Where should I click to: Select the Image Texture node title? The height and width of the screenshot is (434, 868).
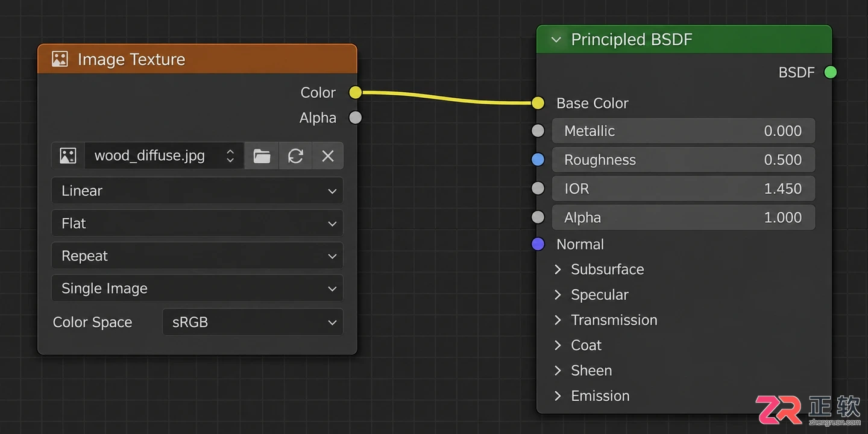point(131,59)
